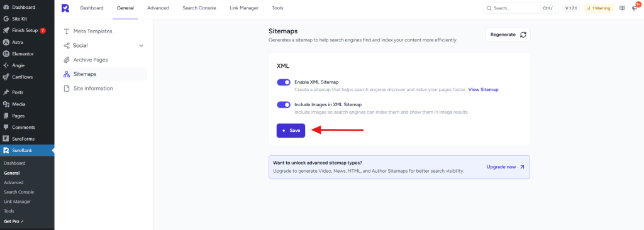Click the Angie icon in sidebar

click(x=6, y=65)
